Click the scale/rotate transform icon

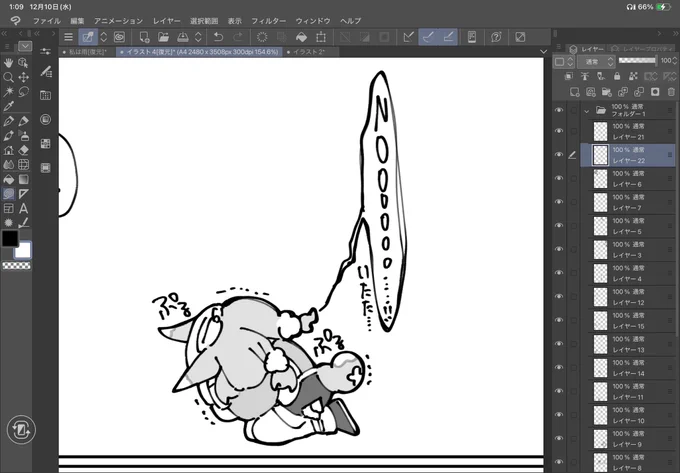321,37
